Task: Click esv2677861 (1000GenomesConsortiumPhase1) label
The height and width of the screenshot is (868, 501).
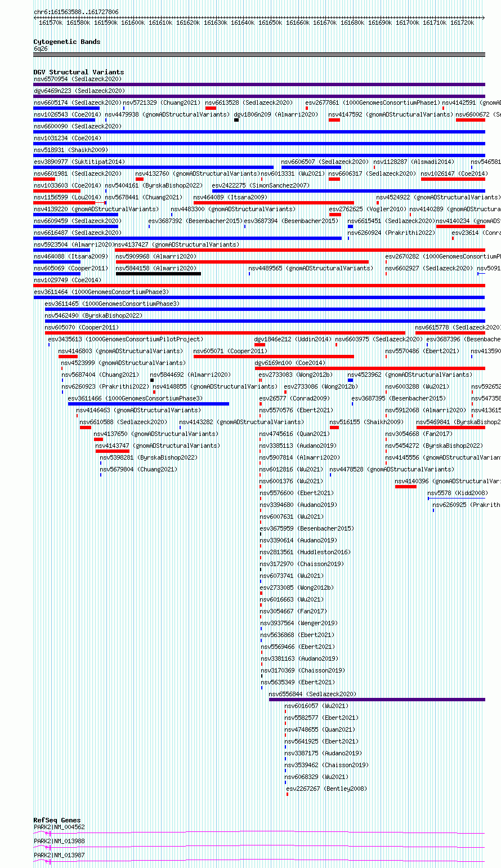Action: click(x=373, y=103)
